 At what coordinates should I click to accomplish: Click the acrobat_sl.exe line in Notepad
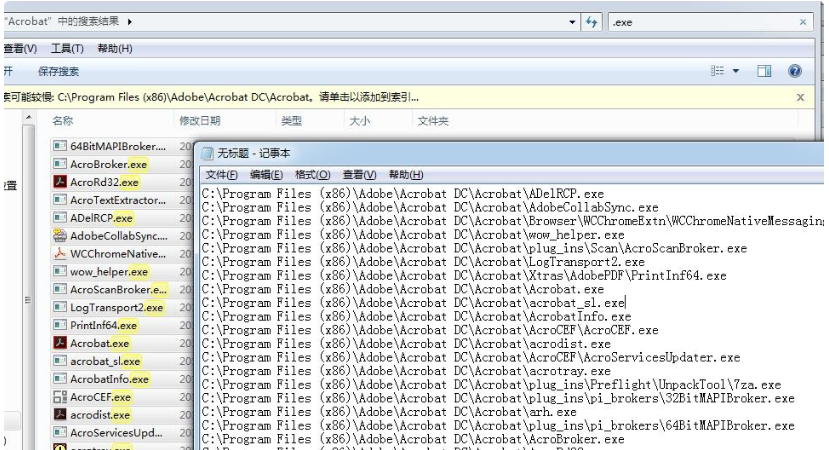coord(413,303)
